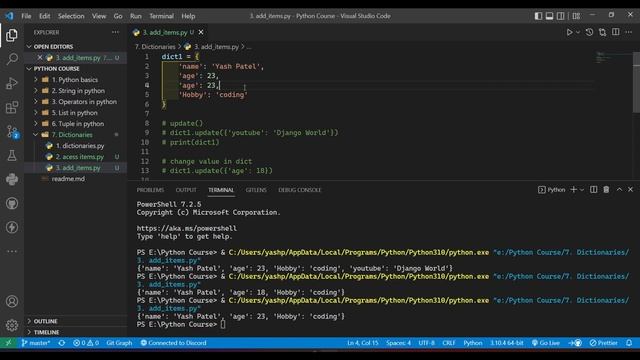Split the editor right
The width and height of the screenshot is (640, 360).
[616, 32]
